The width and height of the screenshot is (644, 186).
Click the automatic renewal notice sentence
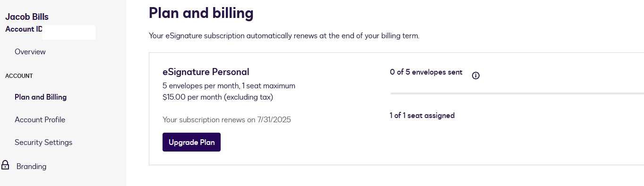tap(284, 35)
